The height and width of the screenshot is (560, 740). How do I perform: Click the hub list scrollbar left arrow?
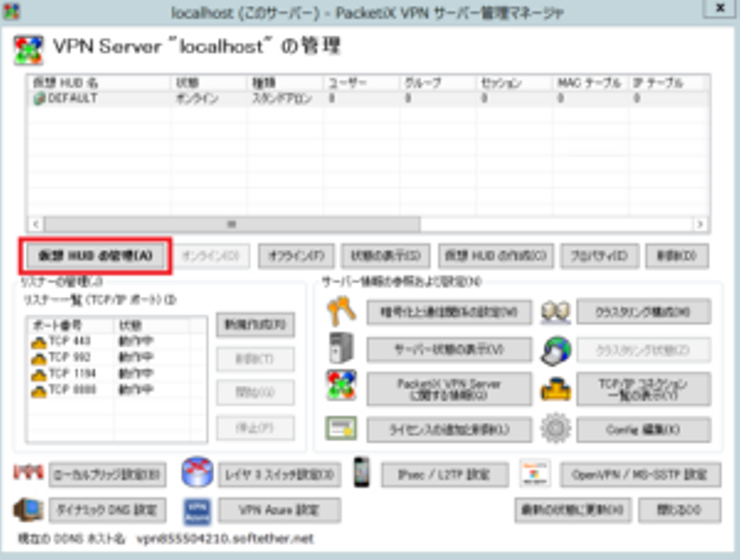(x=35, y=224)
